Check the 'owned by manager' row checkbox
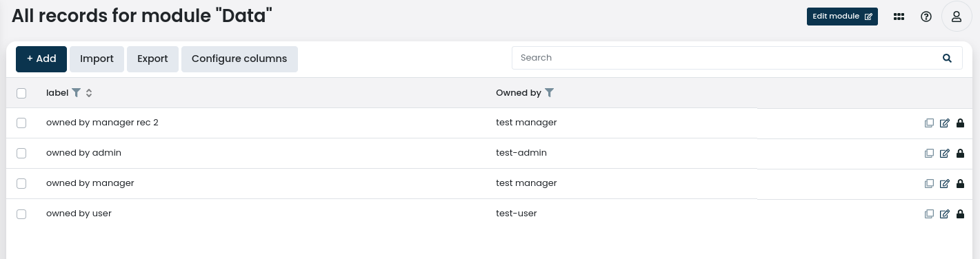The height and width of the screenshot is (259, 980). coord(21,183)
